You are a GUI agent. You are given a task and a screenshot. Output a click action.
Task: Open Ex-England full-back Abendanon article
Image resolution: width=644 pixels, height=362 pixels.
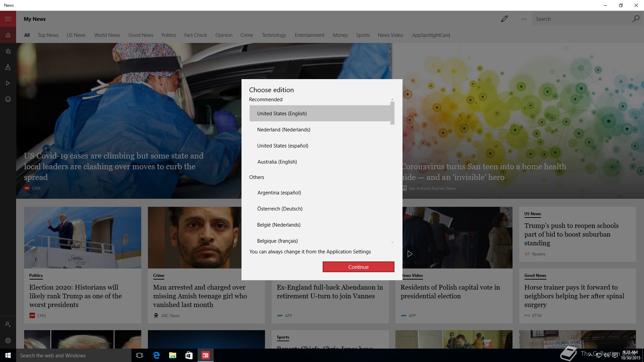click(x=330, y=292)
